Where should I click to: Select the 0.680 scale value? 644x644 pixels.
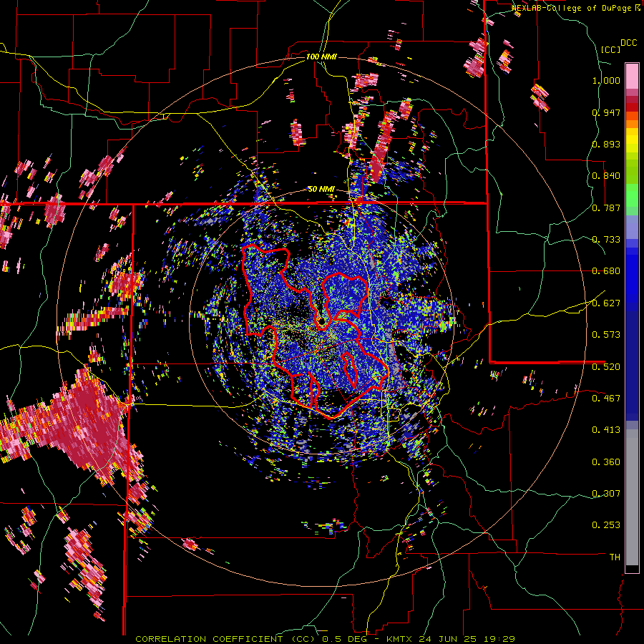tap(606, 271)
